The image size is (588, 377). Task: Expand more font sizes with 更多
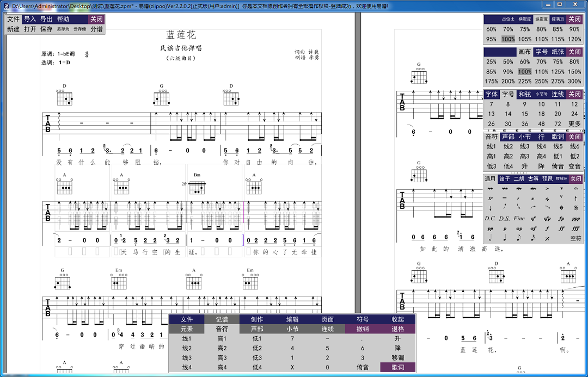[x=574, y=124]
